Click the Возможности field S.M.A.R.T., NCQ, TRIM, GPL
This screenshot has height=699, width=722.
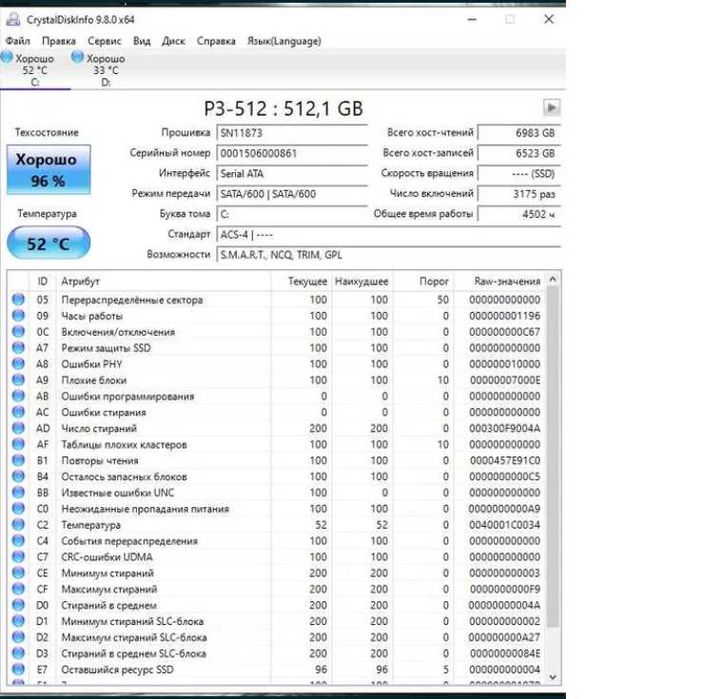[x=389, y=255]
